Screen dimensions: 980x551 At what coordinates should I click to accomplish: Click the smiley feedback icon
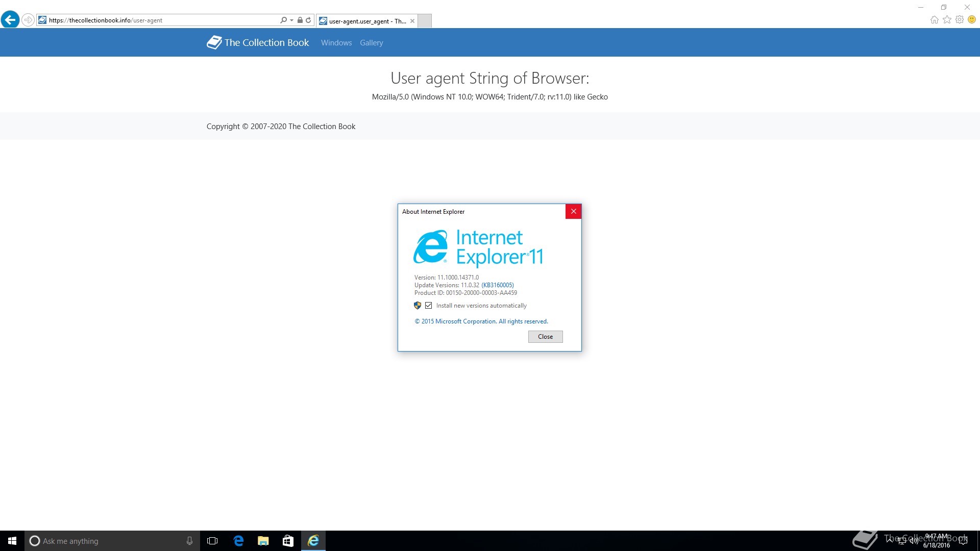point(972,20)
